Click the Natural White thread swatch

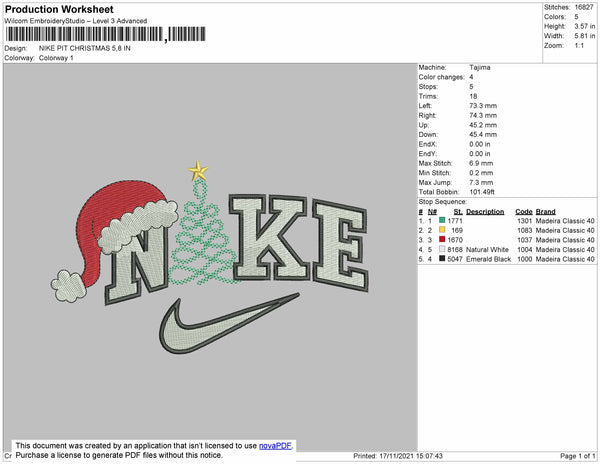(442, 249)
